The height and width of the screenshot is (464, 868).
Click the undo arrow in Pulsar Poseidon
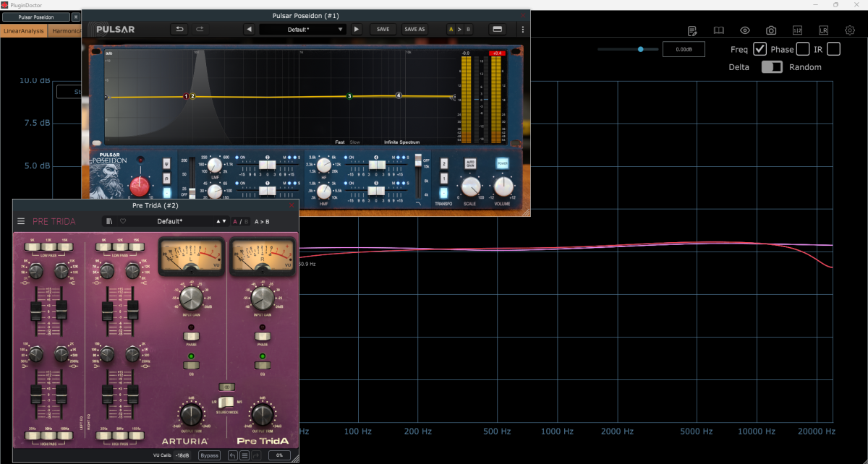click(179, 29)
